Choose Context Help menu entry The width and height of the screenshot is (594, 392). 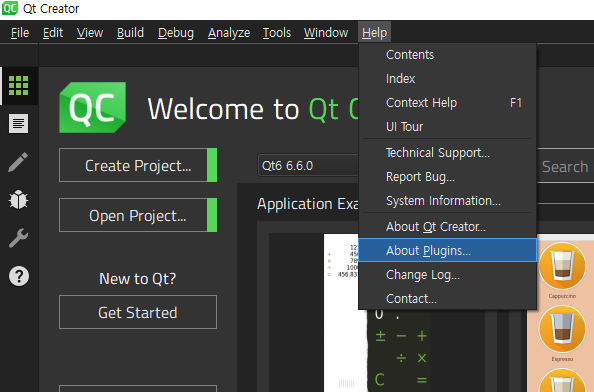(x=447, y=103)
